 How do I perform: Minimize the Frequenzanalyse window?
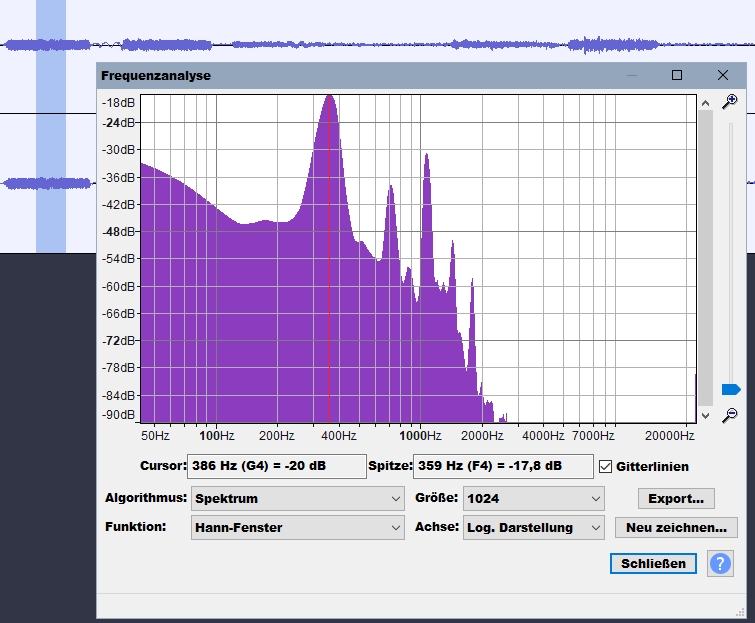[x=631, y=75]
